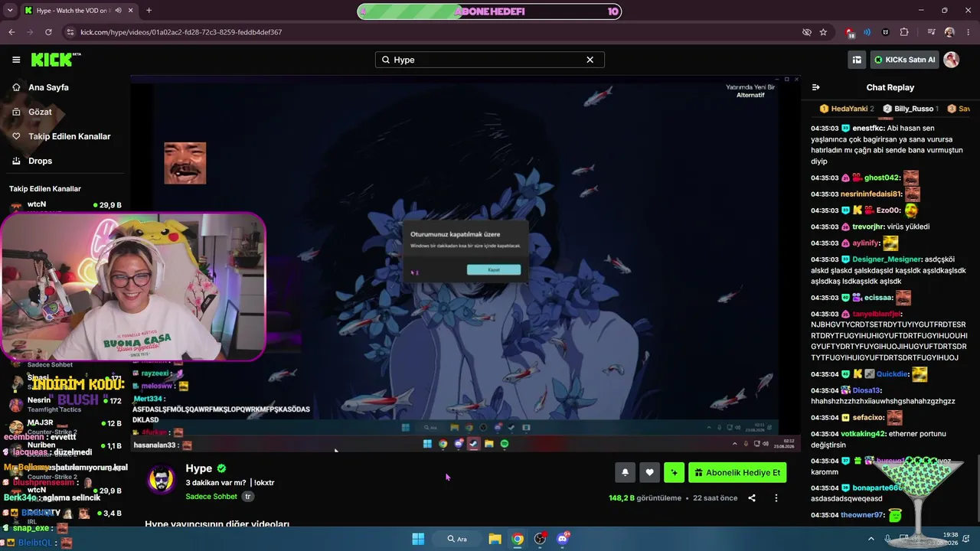This screenshot has height=551, width=980.
Task: Click Abonelik Hediye Et button
Action: pos(737,472)
